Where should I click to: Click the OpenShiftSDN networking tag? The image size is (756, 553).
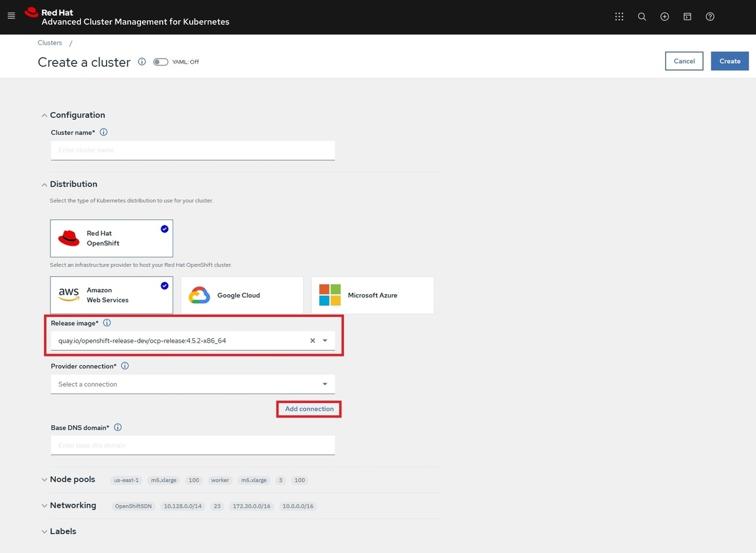tap(133, 506)
